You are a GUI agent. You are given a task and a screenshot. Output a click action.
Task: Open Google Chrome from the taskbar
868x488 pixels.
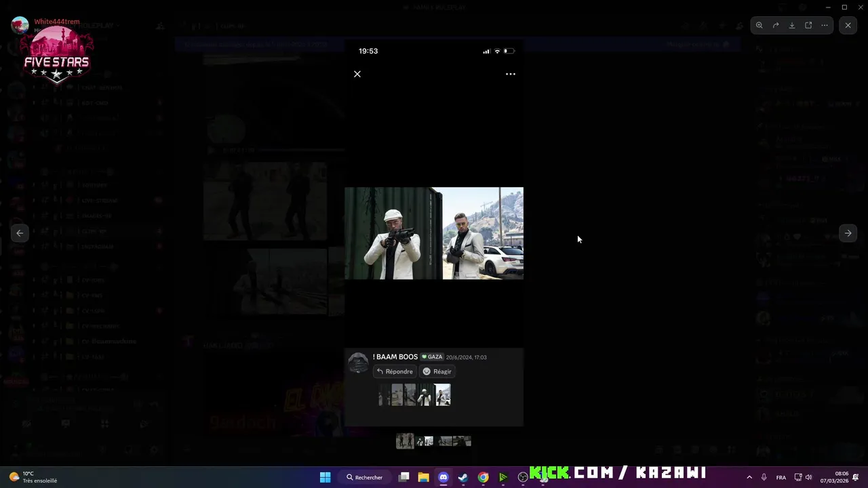coord(483,477)
